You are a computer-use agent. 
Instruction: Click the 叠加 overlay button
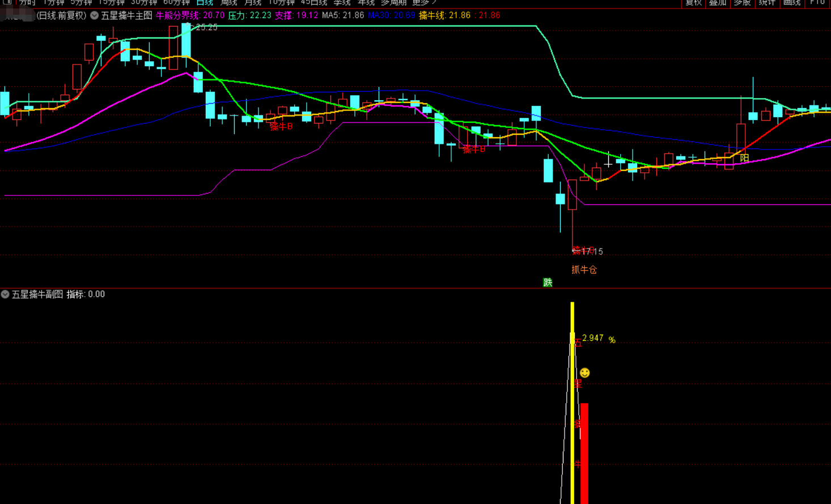[718, 3]
